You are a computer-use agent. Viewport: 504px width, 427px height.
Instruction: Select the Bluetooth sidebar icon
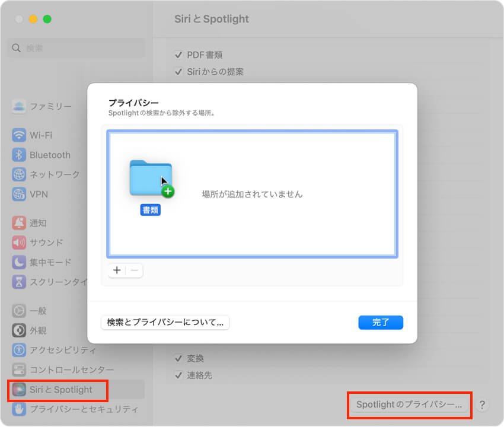pos(19,155)
